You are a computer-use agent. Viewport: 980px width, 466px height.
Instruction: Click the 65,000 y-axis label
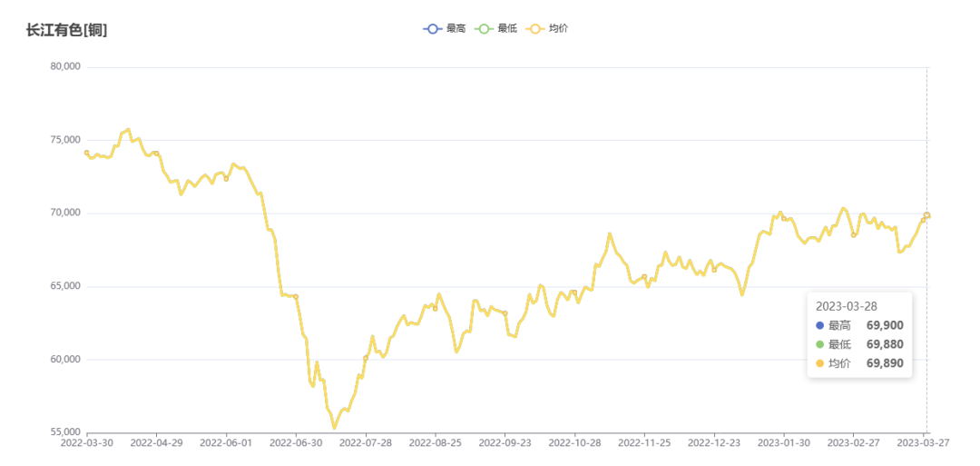64,286
